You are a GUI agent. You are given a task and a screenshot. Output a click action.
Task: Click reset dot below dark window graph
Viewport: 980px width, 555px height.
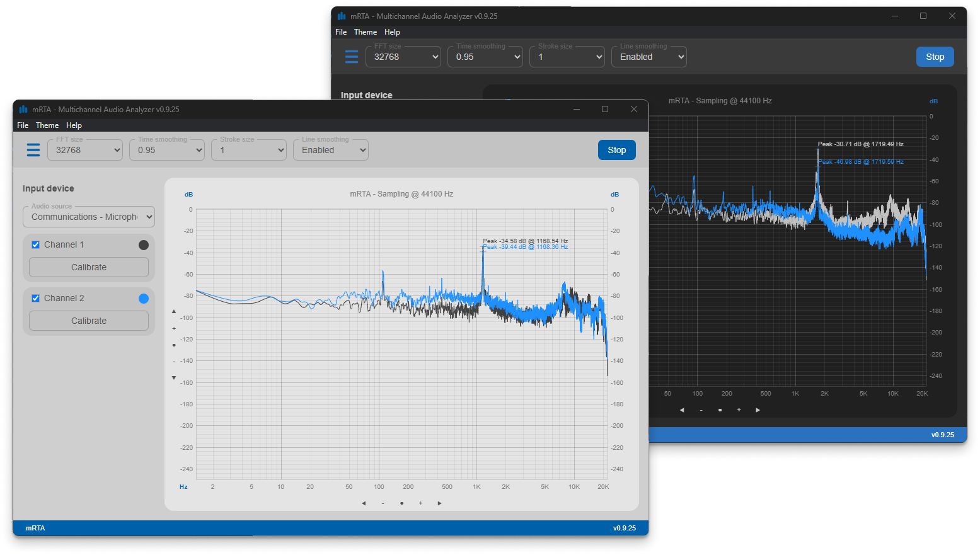[720, 410]
